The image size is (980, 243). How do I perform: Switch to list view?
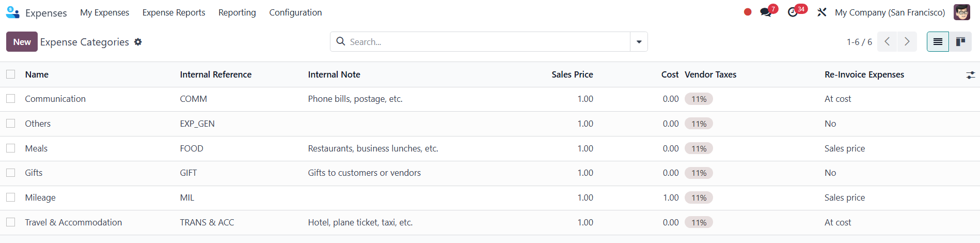click(938, 42)
